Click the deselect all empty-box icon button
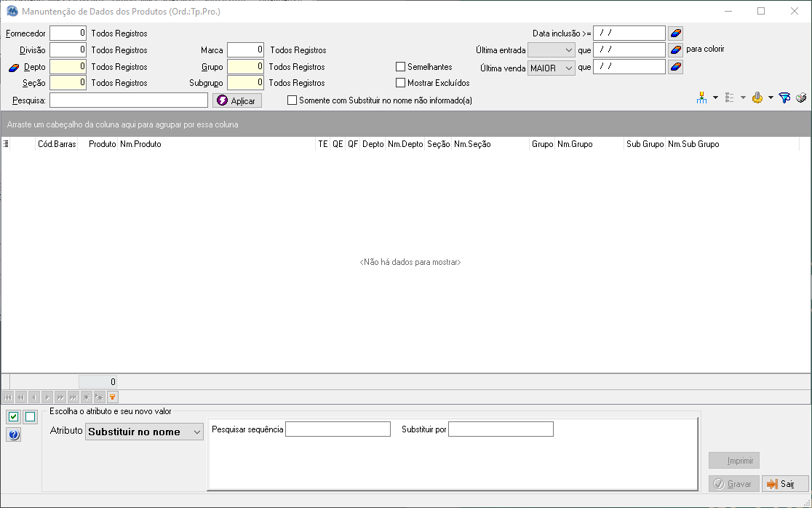The image size is (812, 508). (31, 416)
